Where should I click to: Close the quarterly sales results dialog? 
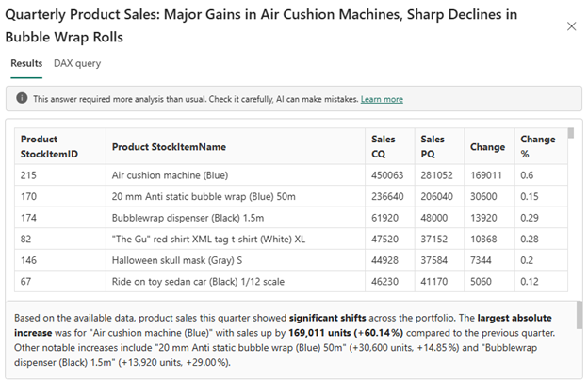click(x=571, y=26)
